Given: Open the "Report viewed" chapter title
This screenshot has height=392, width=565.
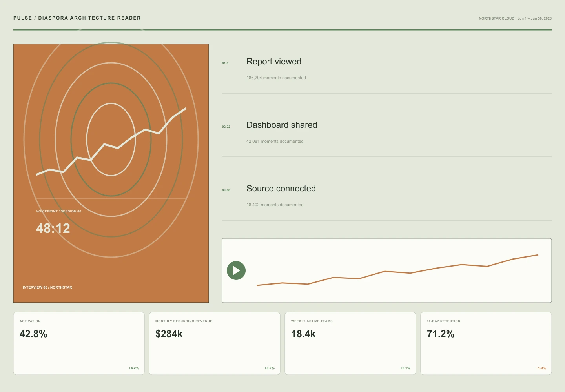Looking at the screenshot, I should pos(274,62).
